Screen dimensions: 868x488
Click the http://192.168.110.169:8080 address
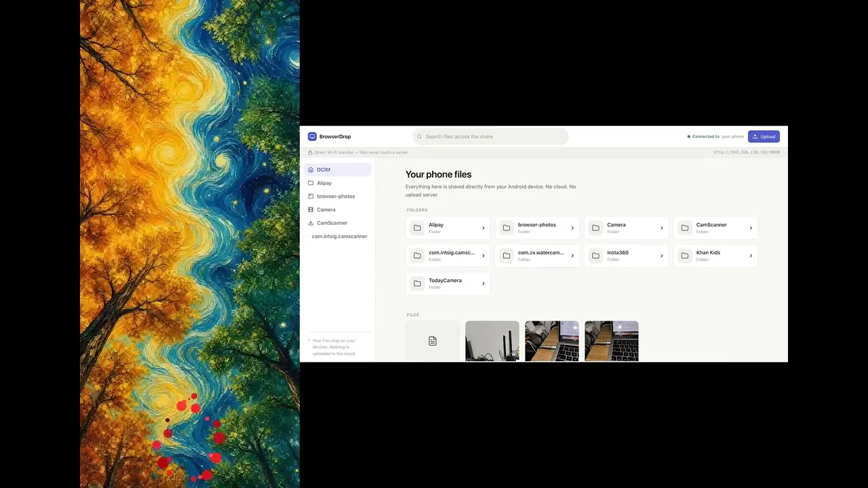747,152
